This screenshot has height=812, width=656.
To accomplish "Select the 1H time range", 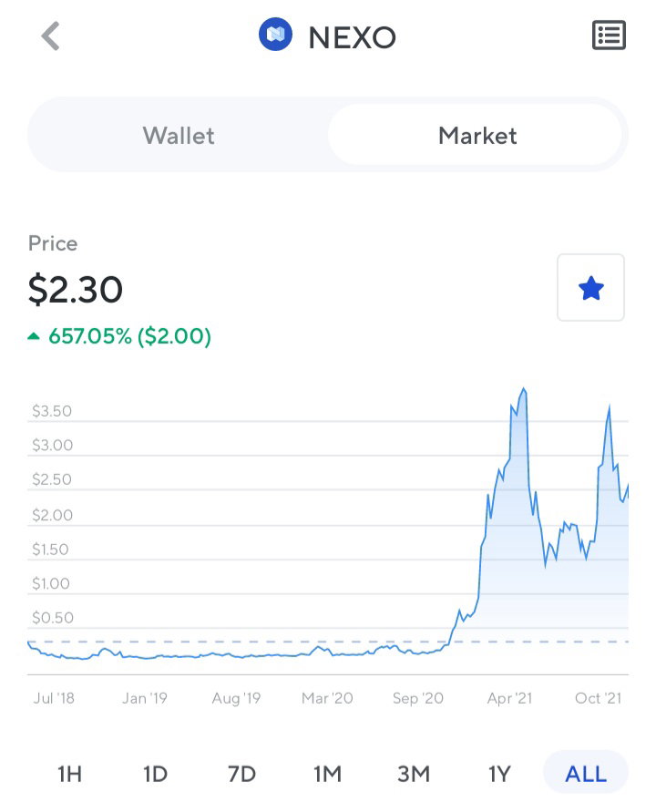I will point(69,774).
